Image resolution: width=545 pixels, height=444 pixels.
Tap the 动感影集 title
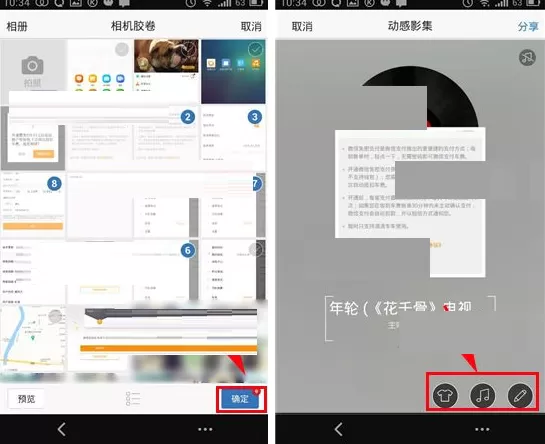[x=410, y=26]
